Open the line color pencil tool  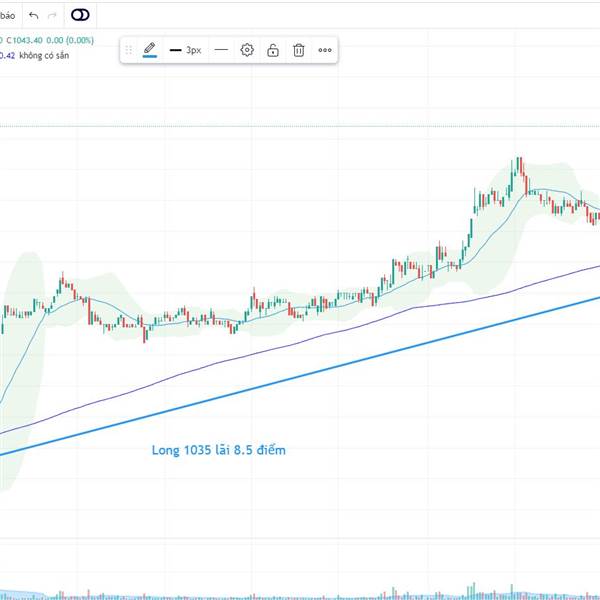150,50
